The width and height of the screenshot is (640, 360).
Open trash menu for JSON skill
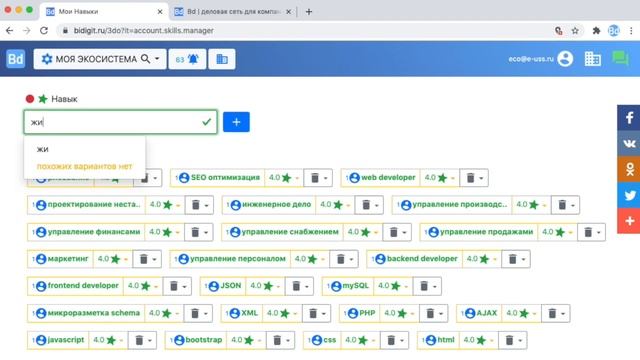coord(300,286)
